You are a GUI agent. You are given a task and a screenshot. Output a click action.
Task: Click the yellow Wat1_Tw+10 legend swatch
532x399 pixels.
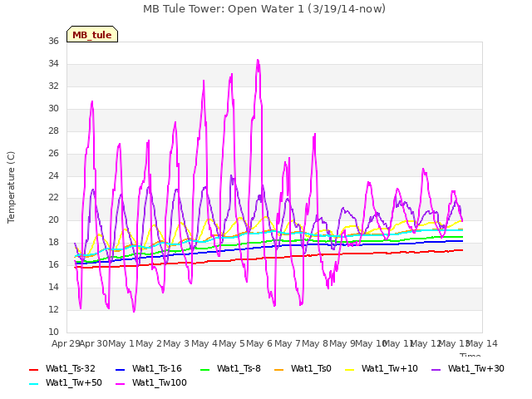(x=349, y=369)
